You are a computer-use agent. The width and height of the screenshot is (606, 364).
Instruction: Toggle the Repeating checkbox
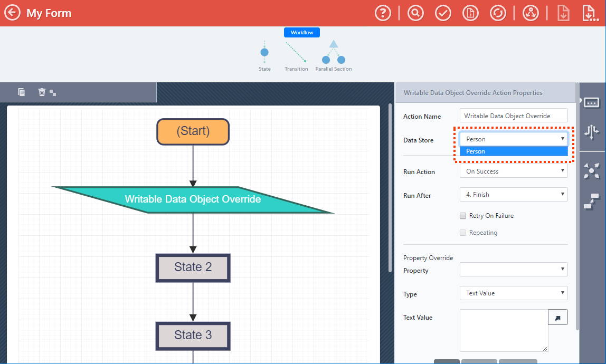tap(462, 233)
